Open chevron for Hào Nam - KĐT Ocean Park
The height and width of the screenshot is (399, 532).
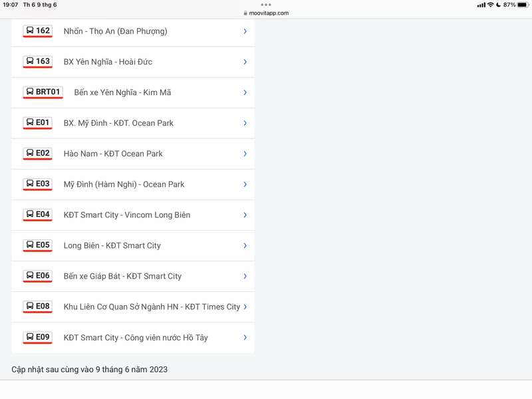[245, 154]
